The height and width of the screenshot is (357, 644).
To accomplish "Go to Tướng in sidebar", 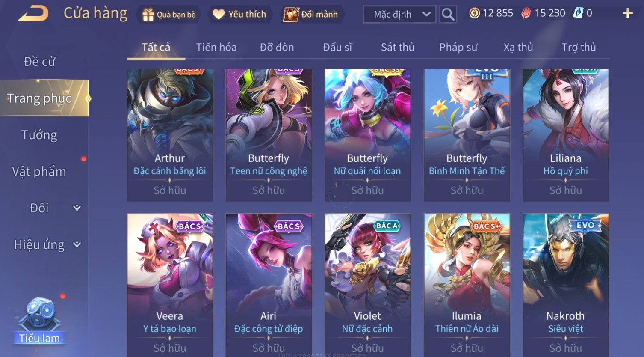I will (39, 135).
